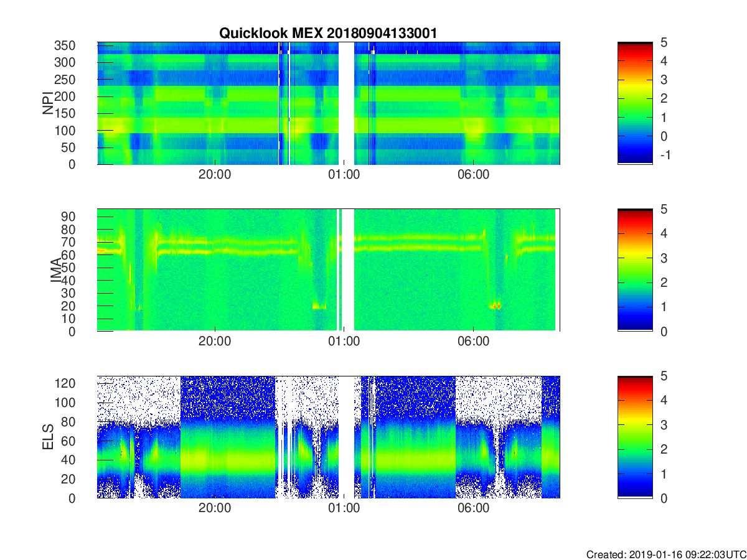Image resolution: width=747 pixels, height=560 pixels.
Task: Click inside the NPI spectrogram plot
Action: 328,103
